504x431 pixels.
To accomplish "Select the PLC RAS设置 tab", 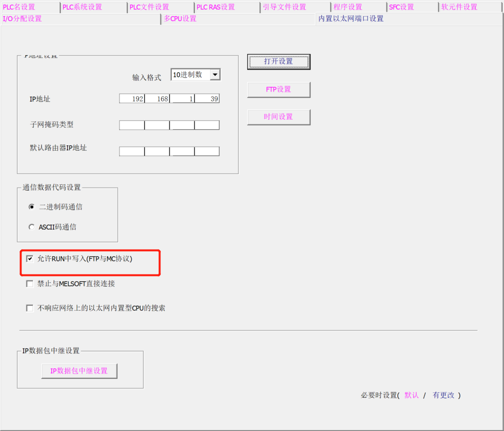I will click(x=216, y=7).
